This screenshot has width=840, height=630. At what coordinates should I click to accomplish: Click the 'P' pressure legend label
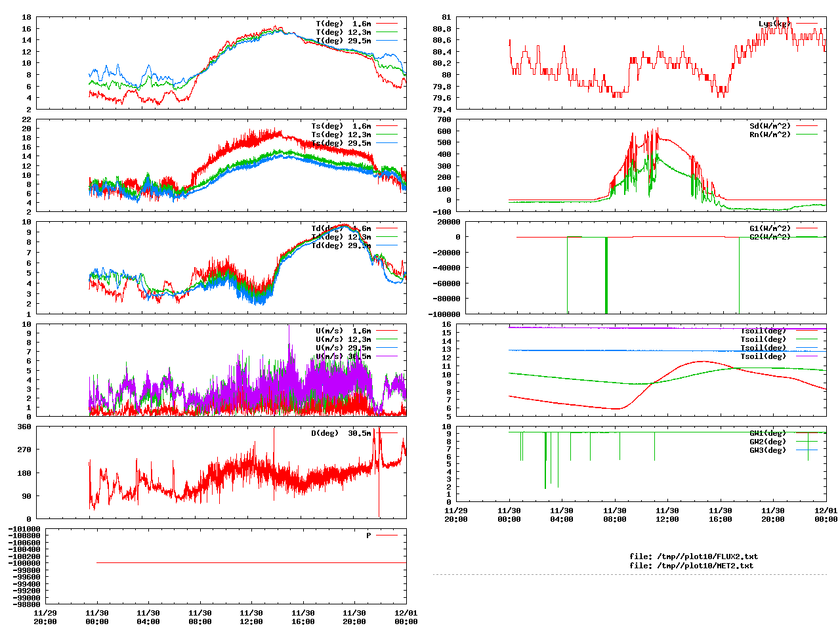[368, 535]
